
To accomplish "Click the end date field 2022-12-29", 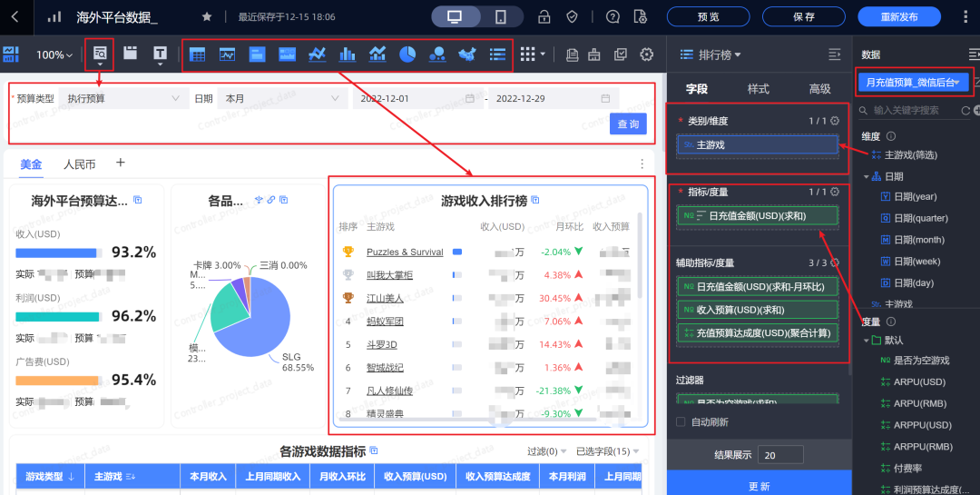I will pos(554,98).
